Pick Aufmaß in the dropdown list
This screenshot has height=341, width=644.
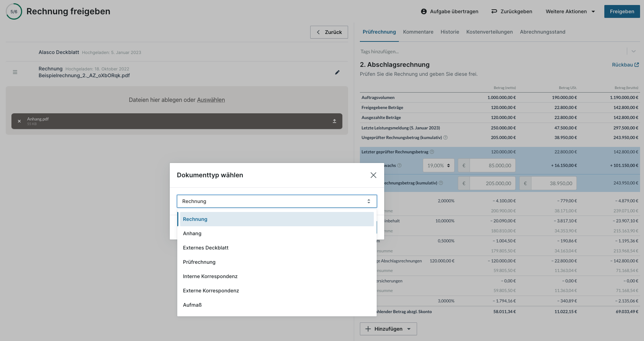tap(192, 305)
